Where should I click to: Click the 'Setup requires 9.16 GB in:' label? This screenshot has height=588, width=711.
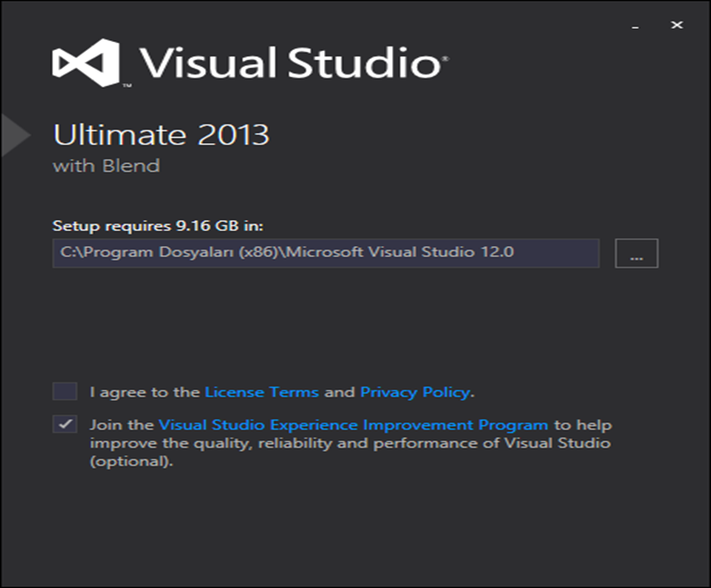click(x=158, y=226)
